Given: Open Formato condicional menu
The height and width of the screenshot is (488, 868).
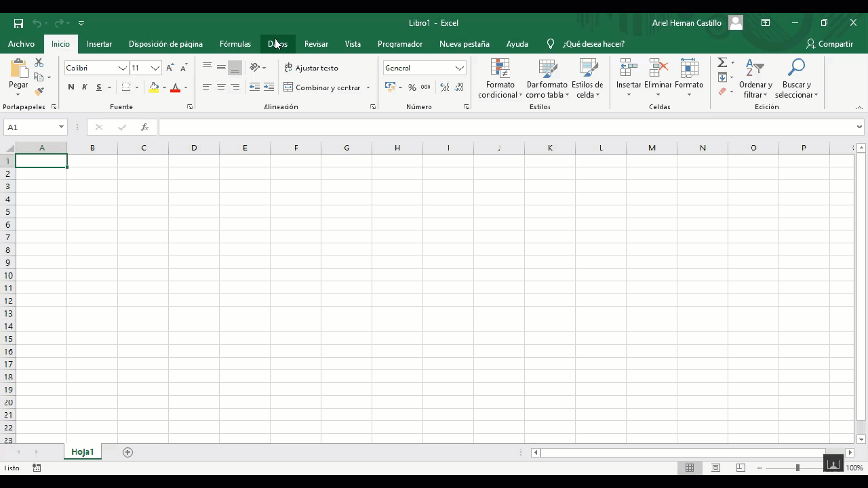Looking at the screenshot, I should (500, 79).
